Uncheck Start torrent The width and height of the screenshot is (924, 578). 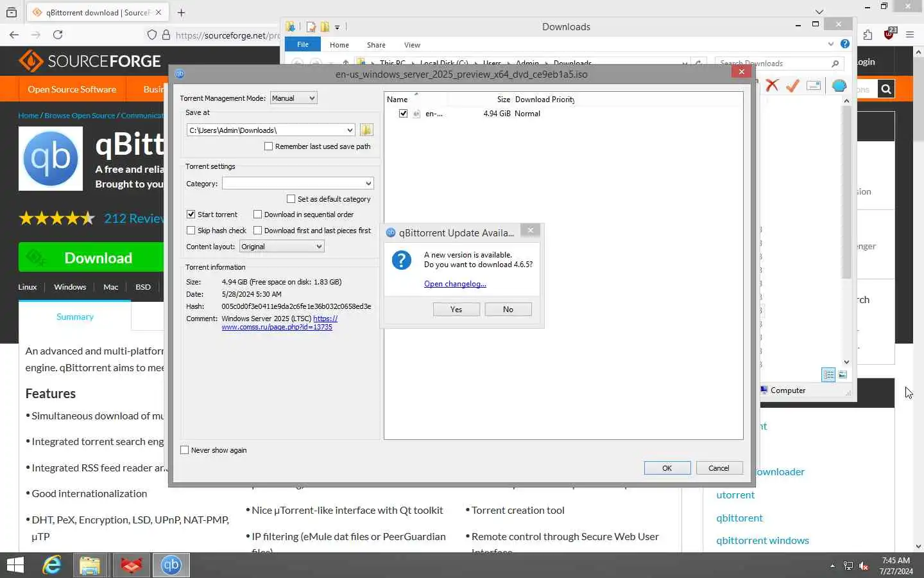191,215
